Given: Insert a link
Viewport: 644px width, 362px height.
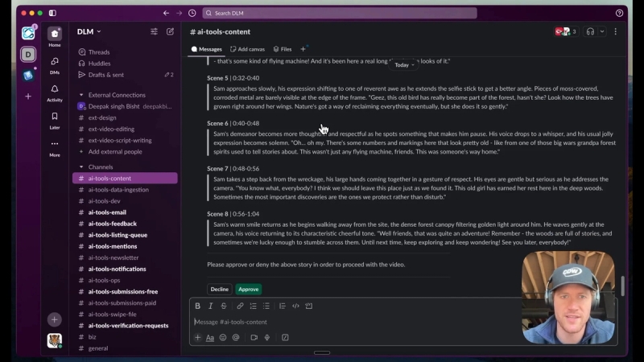Looking at the screenshot, I should coord(240,306).
